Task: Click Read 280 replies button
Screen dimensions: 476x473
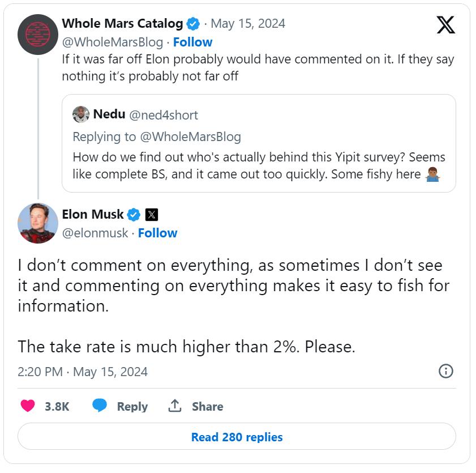Action: [237, 437]
